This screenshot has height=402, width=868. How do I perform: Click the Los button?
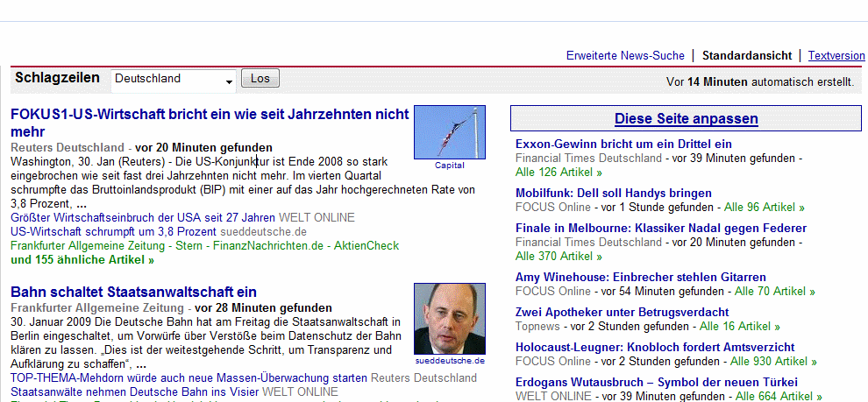(x=260, y=79)
